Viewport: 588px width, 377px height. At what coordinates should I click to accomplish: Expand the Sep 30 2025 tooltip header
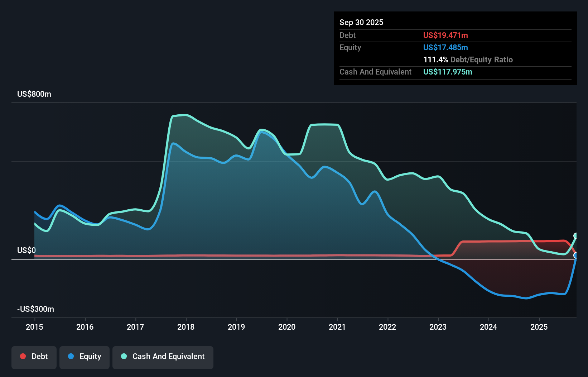(x=361, y=22)
